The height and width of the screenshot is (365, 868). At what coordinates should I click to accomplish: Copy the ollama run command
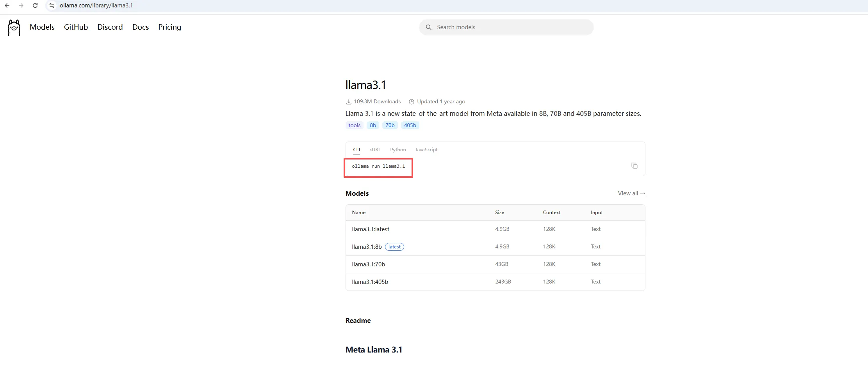(635, 166)
